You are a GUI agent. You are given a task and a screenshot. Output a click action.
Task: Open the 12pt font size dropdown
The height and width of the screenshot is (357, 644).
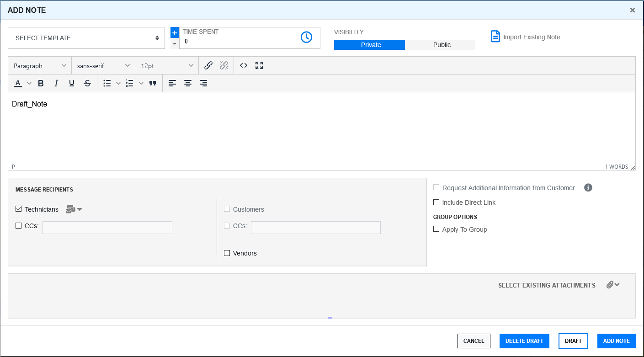coord(167,65)
